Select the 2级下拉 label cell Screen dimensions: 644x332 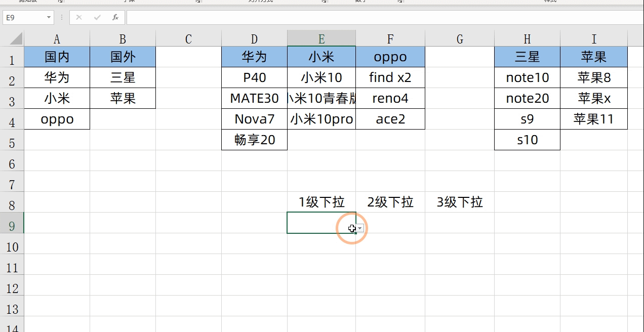(x=390, y=202)
